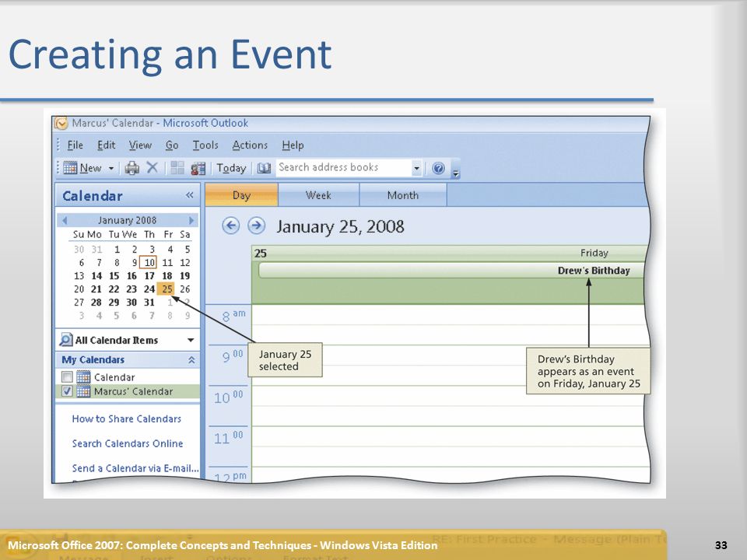Click the All Calendar Items search icon

[65, 340]
